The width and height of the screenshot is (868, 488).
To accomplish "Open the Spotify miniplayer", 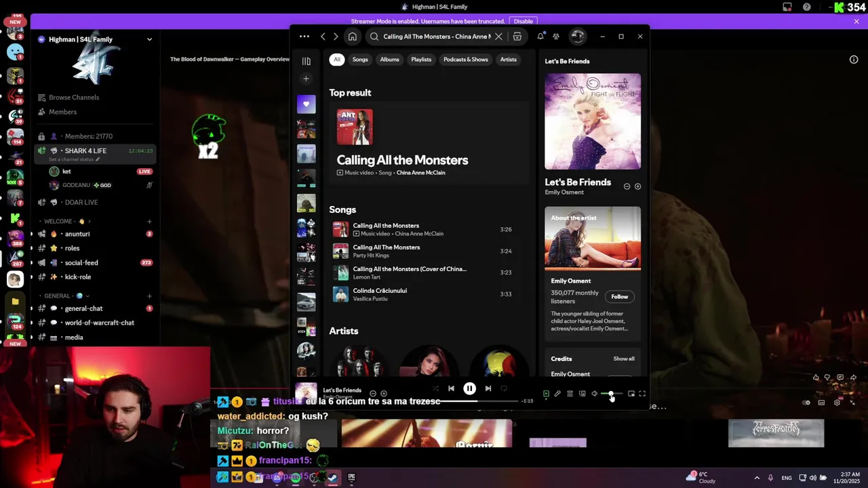I will (x=631, y=394).
